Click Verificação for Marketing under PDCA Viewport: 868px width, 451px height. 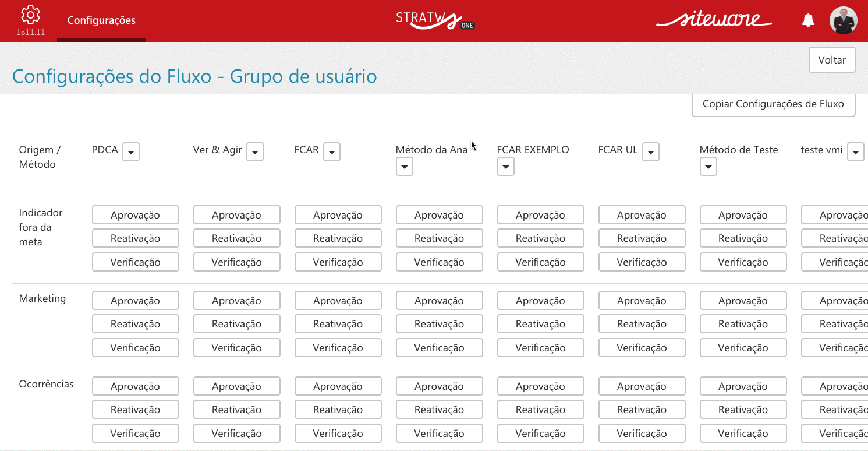[x=136, y=348]
